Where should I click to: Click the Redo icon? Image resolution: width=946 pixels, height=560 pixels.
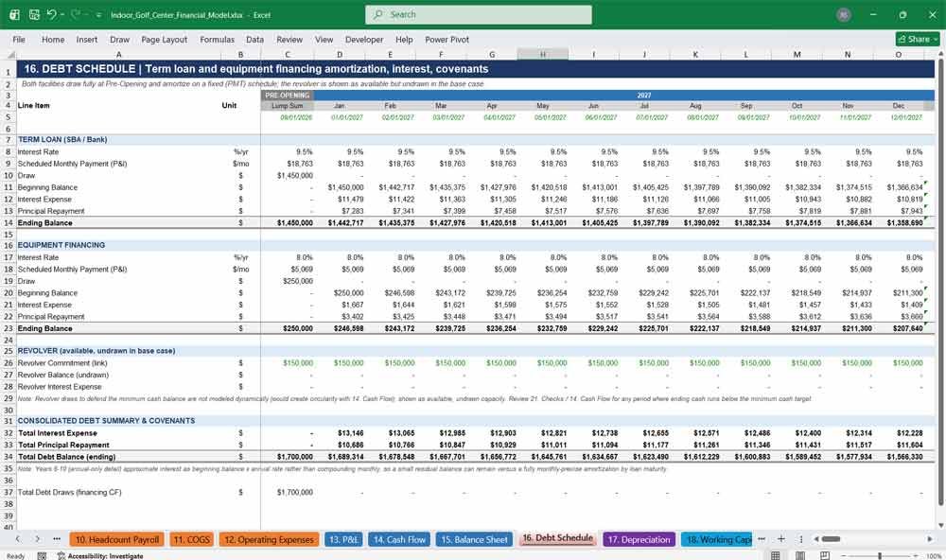(76, 14)
